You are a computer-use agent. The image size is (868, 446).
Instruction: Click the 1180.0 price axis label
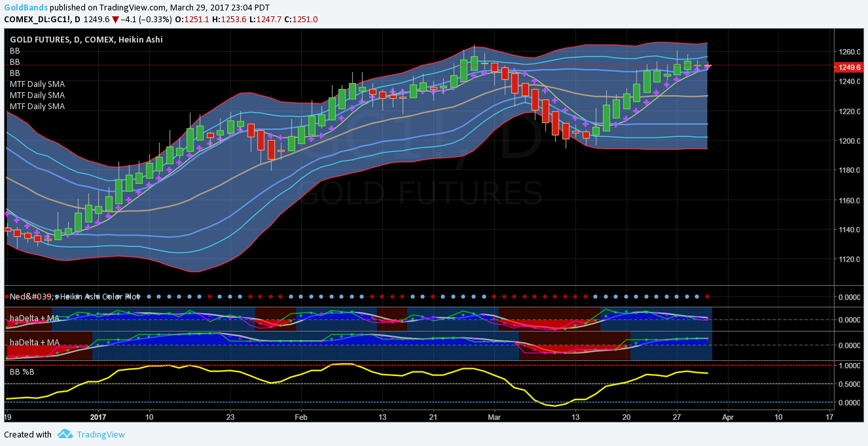[850, 170]
